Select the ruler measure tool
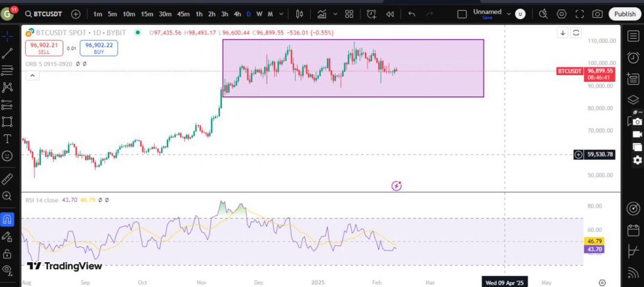 (x=8, y=179)
